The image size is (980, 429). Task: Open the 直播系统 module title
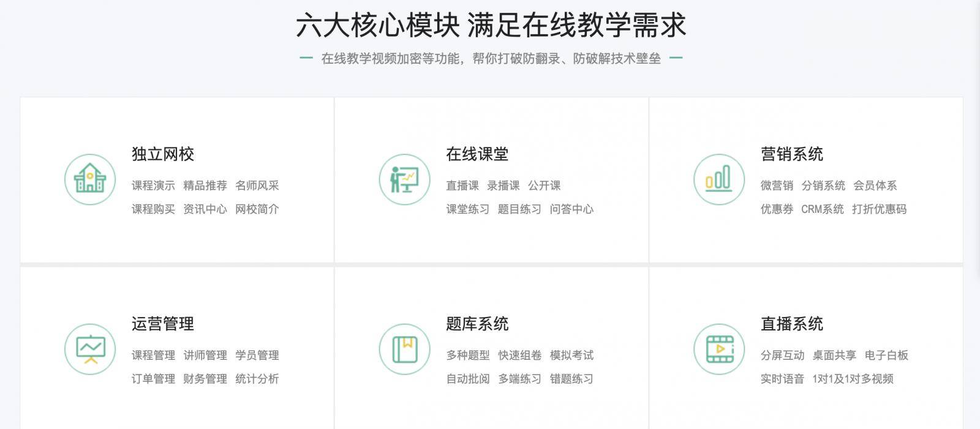tap(792, 324)
